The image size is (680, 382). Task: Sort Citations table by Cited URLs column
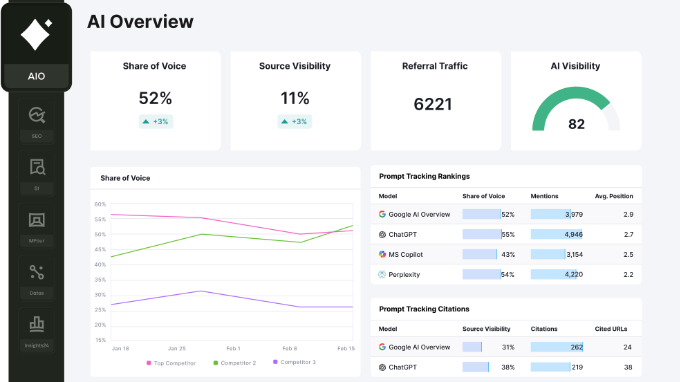[x=611, y=329]
